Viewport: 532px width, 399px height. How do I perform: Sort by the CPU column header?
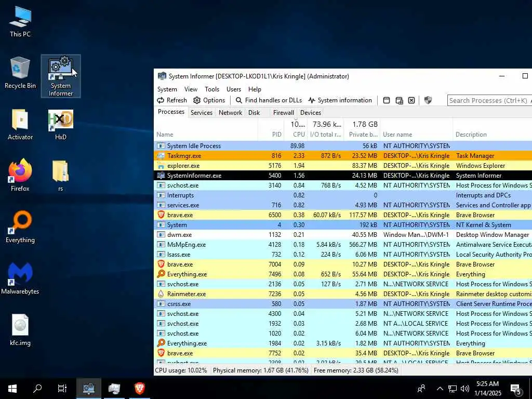pyautogui.click(x=296, y=135)
